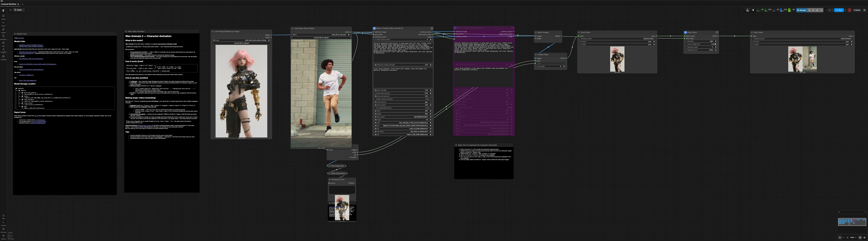Click the noise_seed value field
The height and width of the screenshot is (241, 868).
[x=403, y=117]
